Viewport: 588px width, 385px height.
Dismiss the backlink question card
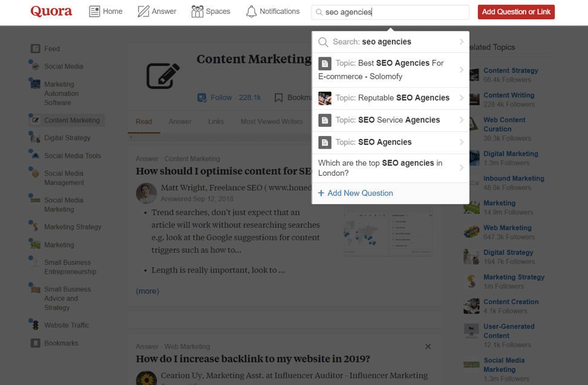tap(428, 346)
